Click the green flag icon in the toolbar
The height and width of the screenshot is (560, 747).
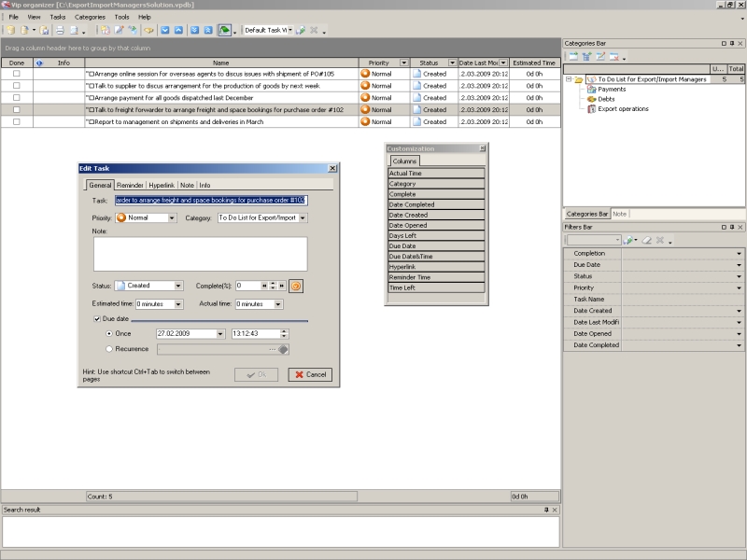[225, 30]
